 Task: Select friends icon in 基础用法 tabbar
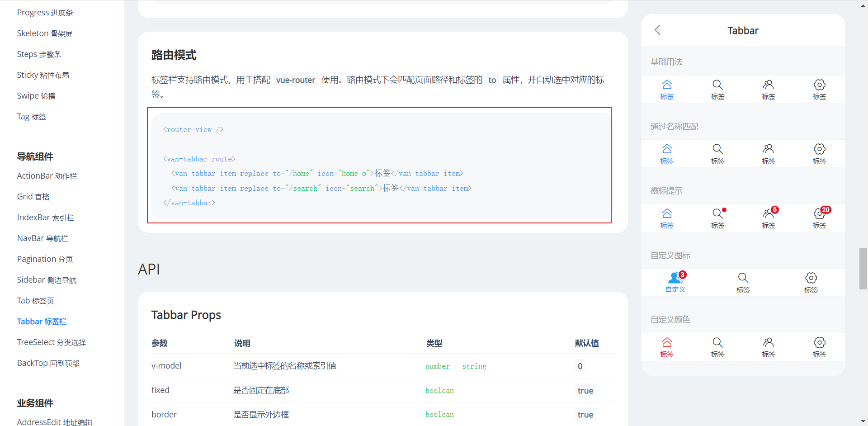coord(769,85)
